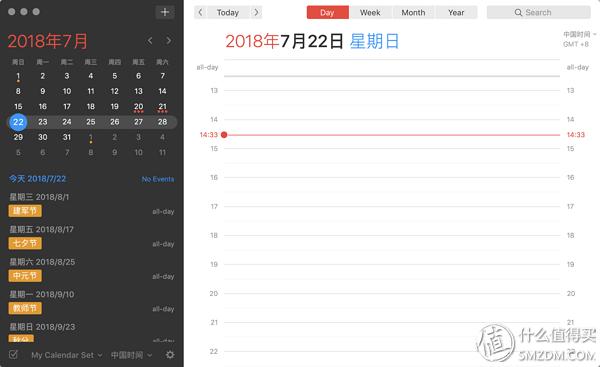Select July 25 in mini calendar
This screenshot has height=367, width=600.
pos(91,122)
